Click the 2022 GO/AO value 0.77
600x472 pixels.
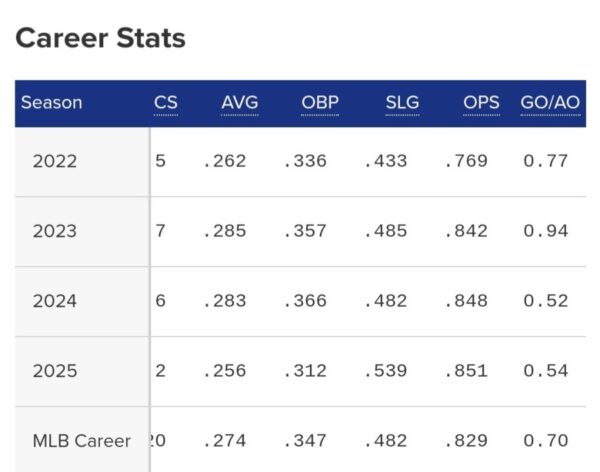pyautogui.click(x=546, y=161)
